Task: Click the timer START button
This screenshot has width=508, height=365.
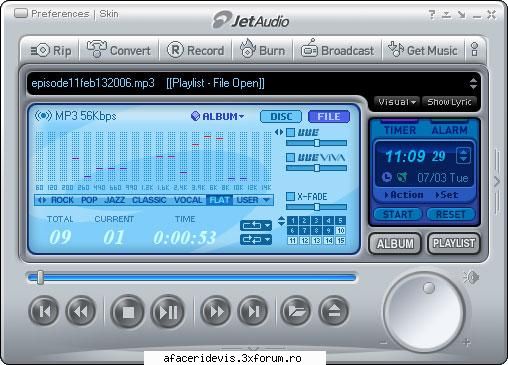Action: (x=398, y=214)
